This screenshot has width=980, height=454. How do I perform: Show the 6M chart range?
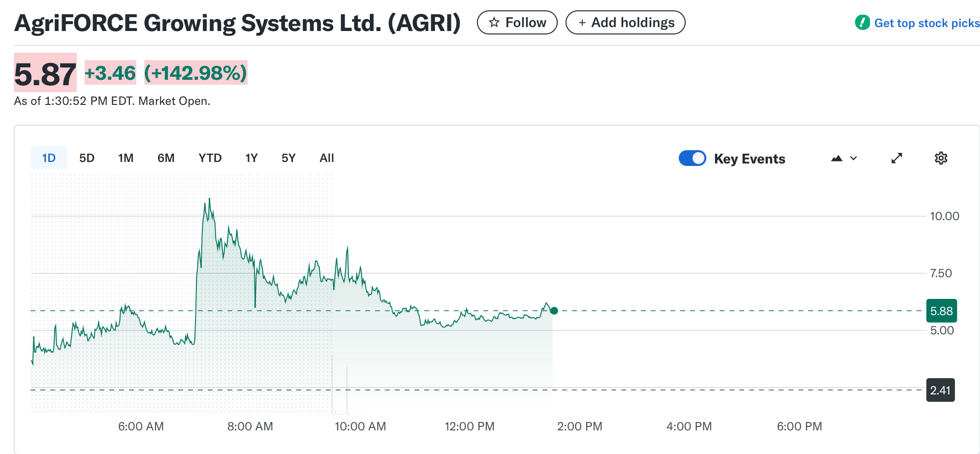[x=166, y=158]
